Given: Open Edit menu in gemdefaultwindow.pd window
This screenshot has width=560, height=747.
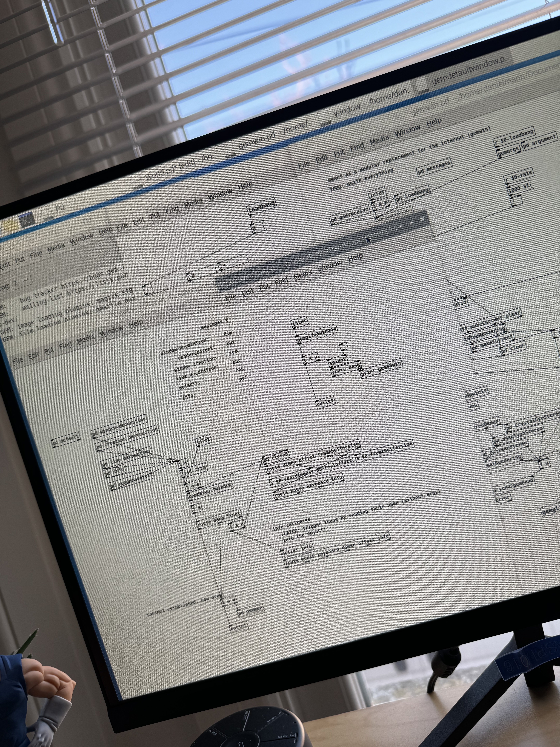Looking at the screenshot, I should coord(247,292).
